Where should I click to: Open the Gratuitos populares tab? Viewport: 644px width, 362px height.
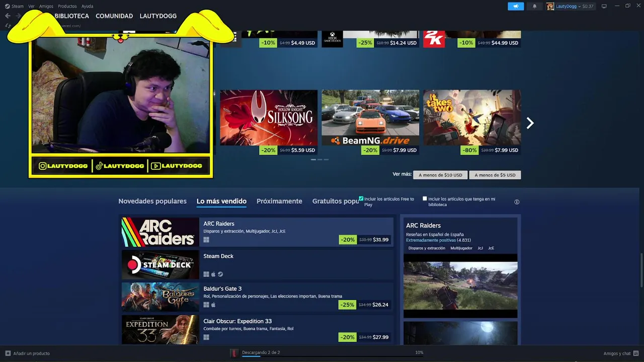[x=336, y=201]
